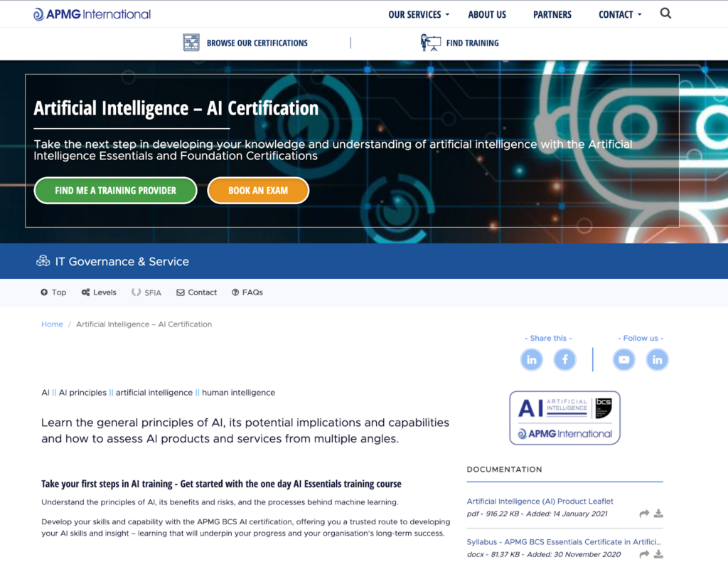Image resolution: width=728 pixels, height=562 pixels.
Task: Share this page on Facebook
Action: 564,359
